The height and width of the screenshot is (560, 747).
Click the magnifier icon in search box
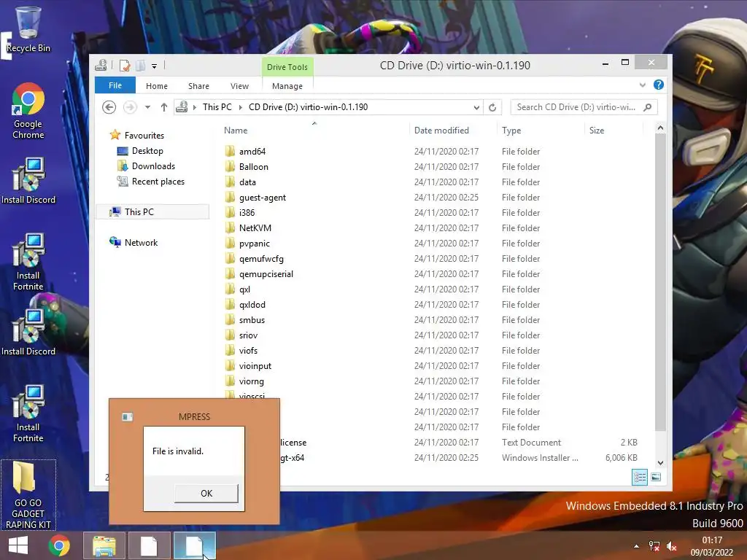click(648, 107)
